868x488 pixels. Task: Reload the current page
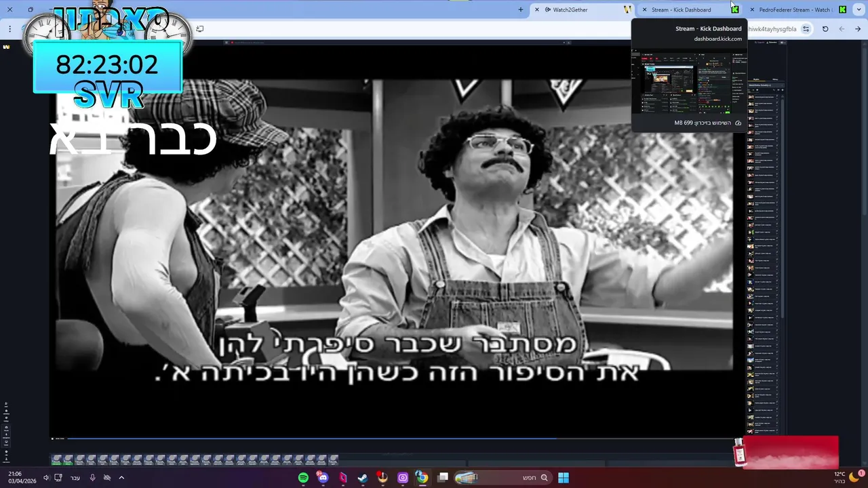825,29
